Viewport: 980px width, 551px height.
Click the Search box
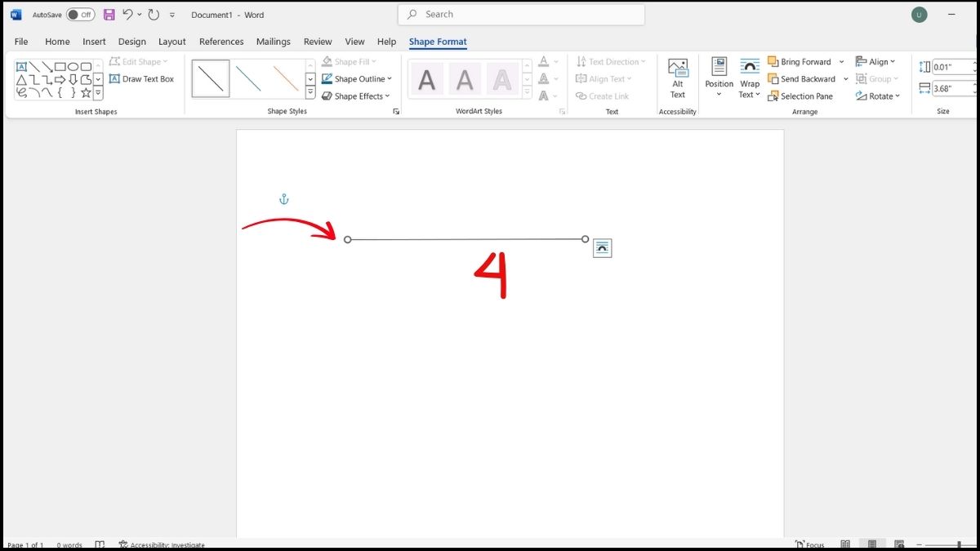pyautogui.click(x=521, y=15)
